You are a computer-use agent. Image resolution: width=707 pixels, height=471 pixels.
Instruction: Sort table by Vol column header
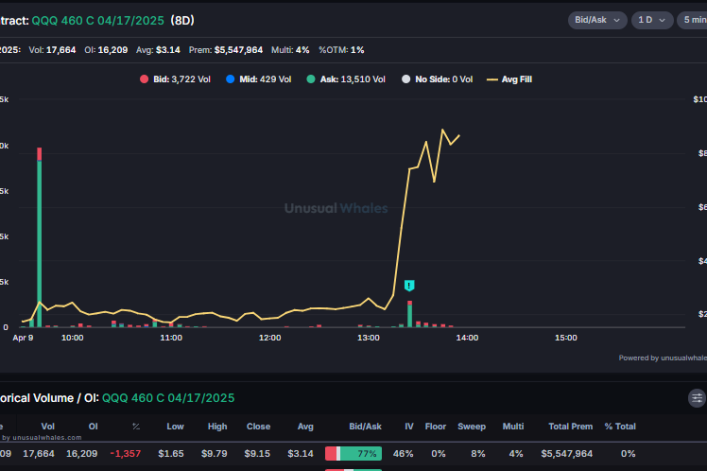48,426
